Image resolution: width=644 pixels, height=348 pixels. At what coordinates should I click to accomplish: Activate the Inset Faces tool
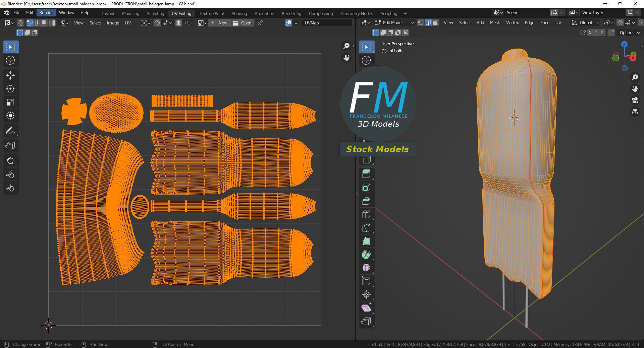(x=366, y=188)
